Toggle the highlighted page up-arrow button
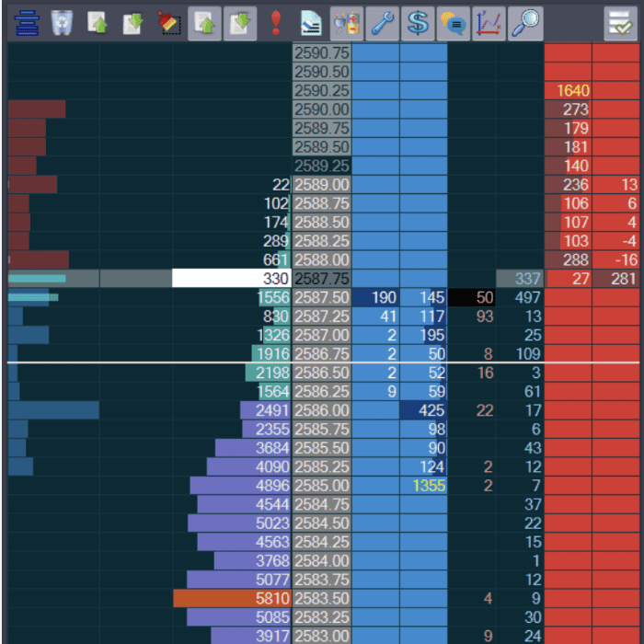 pyautogui.click(x=204, y=23)
